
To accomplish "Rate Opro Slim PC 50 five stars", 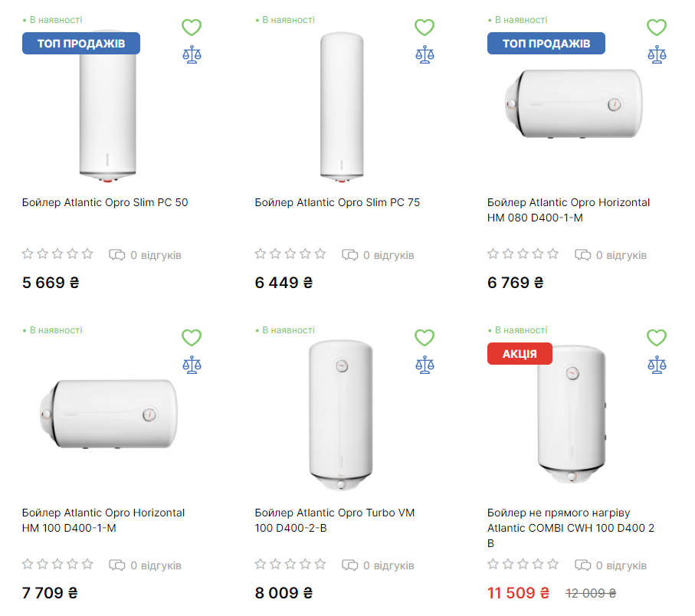I will [x=87, y=254].
